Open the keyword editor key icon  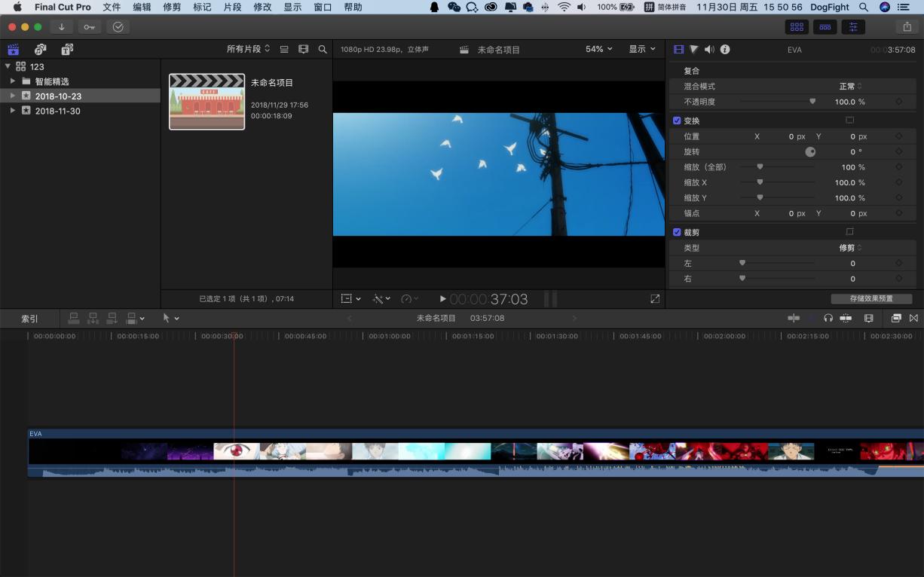pyautogui.click(x=90, y=27)
